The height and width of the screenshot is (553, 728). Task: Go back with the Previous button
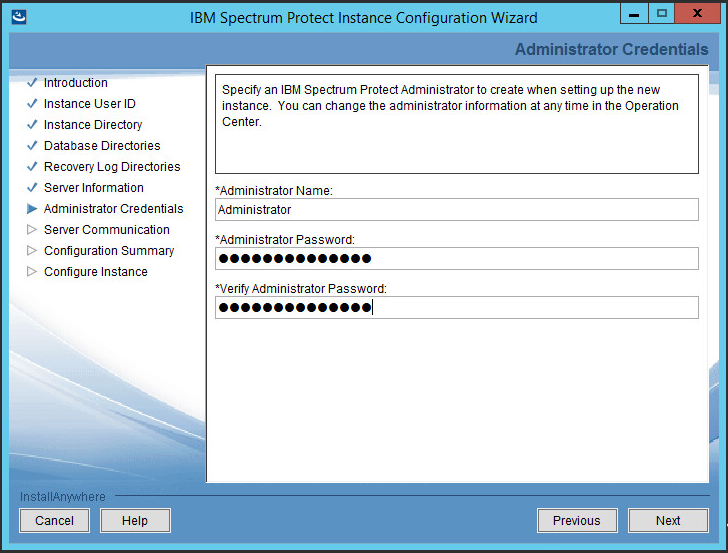[577, 521]
